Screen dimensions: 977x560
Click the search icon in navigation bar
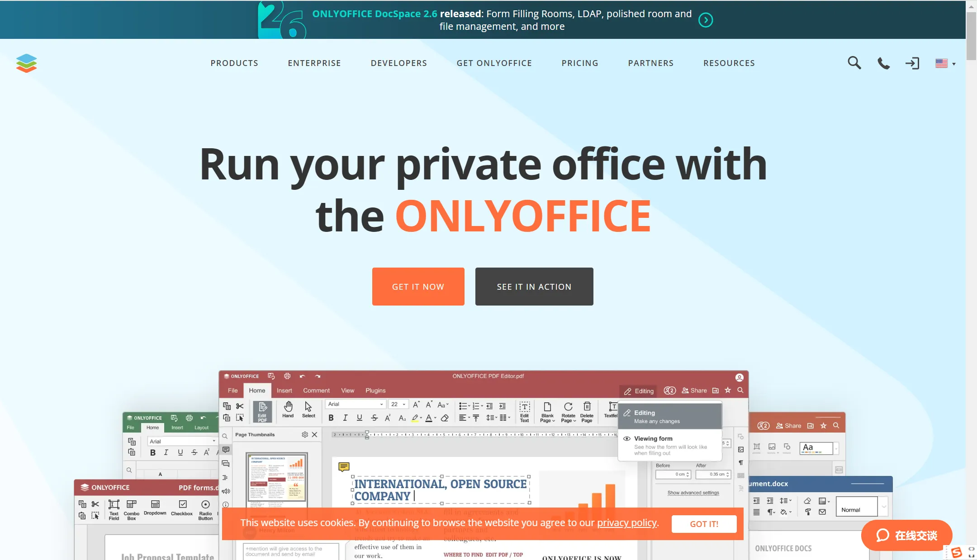click(x=854, y=62)
